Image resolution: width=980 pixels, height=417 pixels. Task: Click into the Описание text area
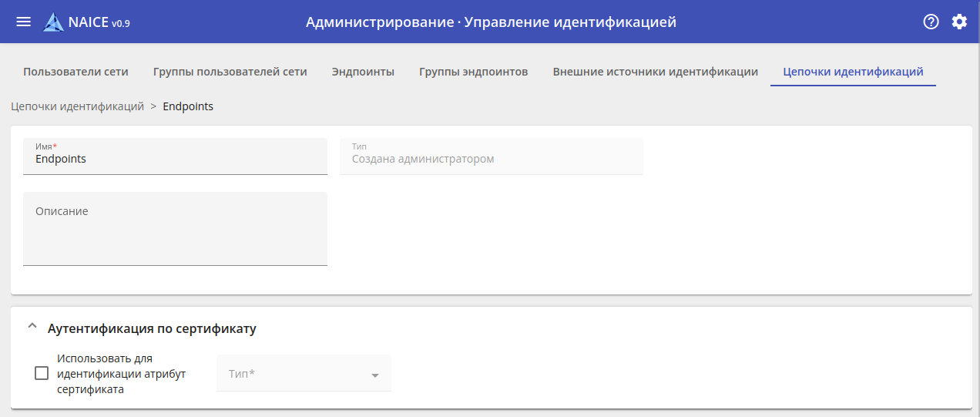(175, 231)
